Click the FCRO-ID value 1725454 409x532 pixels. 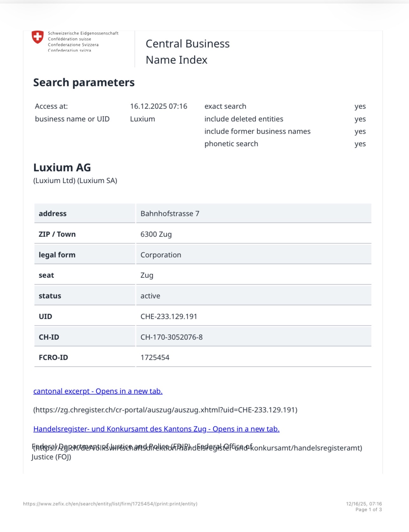(155, 357)
